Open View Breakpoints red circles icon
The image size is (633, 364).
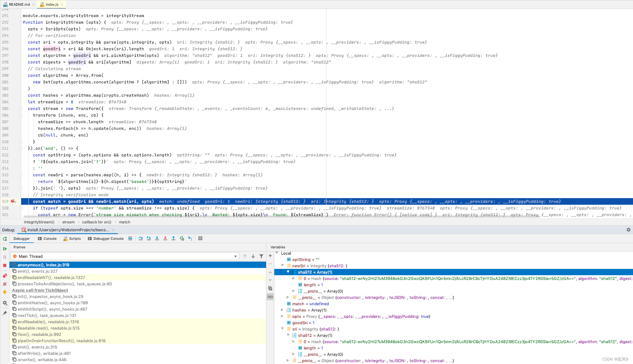click(5, 276)
